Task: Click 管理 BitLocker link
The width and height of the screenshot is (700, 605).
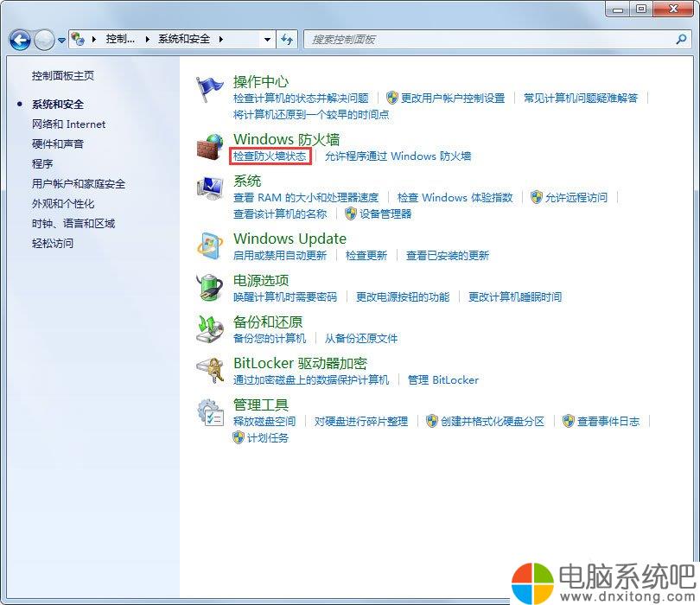Action: pos(442,380)
